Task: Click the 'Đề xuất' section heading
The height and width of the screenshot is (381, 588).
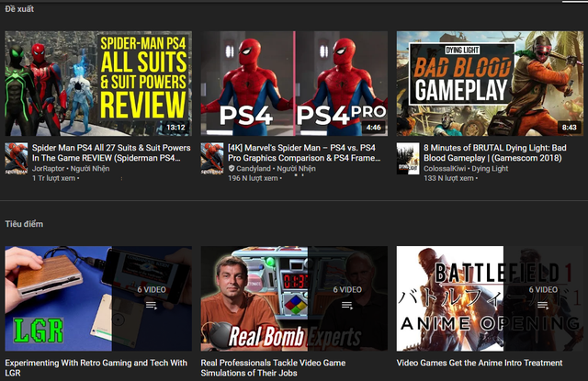Action: click(19, 8)
